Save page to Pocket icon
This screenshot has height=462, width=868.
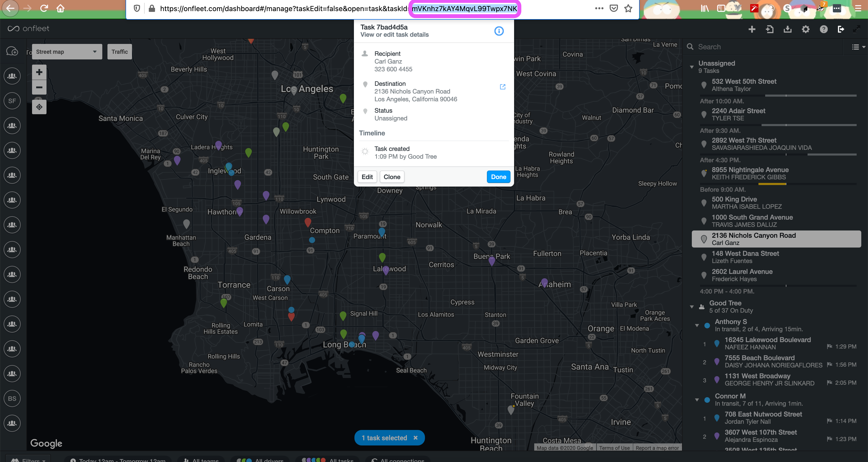[614, 9]
